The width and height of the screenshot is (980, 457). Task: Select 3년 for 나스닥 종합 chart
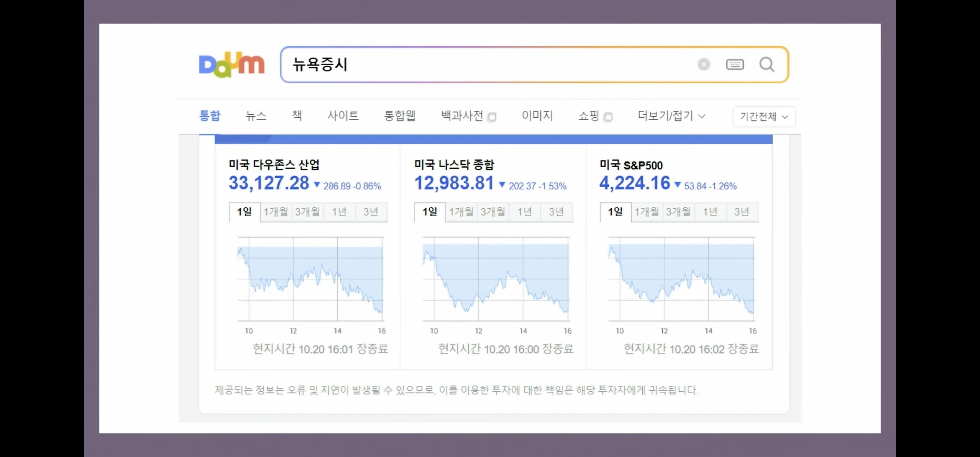(x=556, y=212)
